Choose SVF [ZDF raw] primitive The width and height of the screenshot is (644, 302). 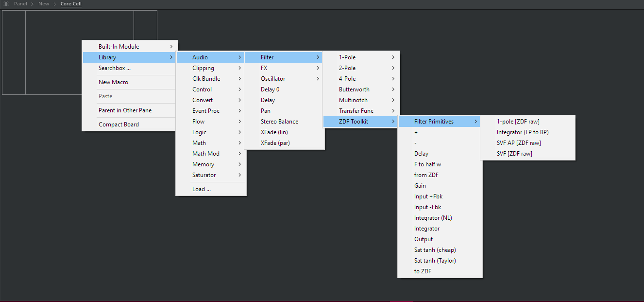coord(527,154)
